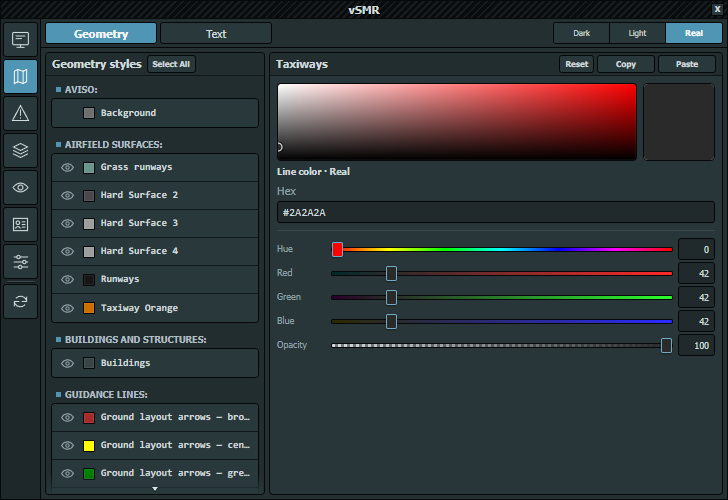Click the Hex color input field
Screen dimensions: 728x500
(496, 212)
